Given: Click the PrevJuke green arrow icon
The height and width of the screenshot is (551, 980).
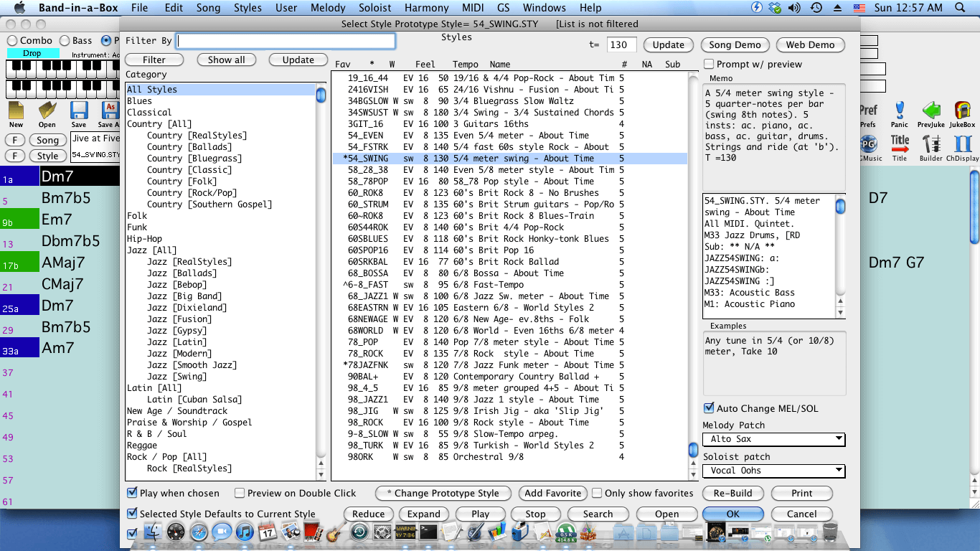Looking at the screenshot, I should [x=931, y=111].
